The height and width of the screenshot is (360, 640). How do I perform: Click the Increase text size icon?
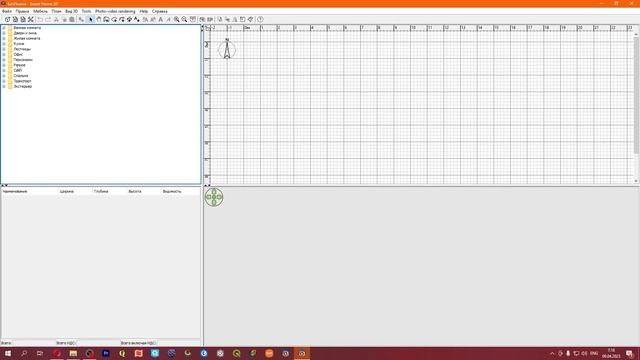point(146,19)
